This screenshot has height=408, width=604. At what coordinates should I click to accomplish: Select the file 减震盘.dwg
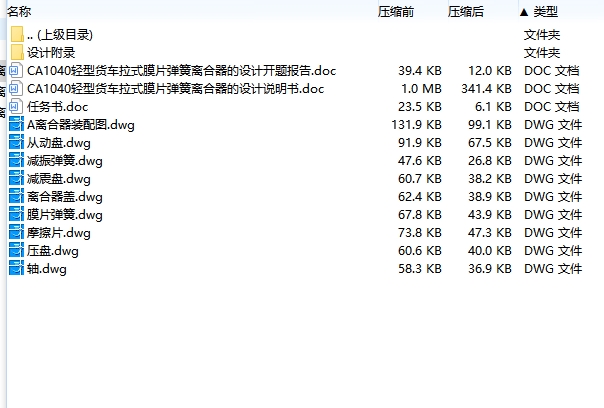(x=59, y=179)
